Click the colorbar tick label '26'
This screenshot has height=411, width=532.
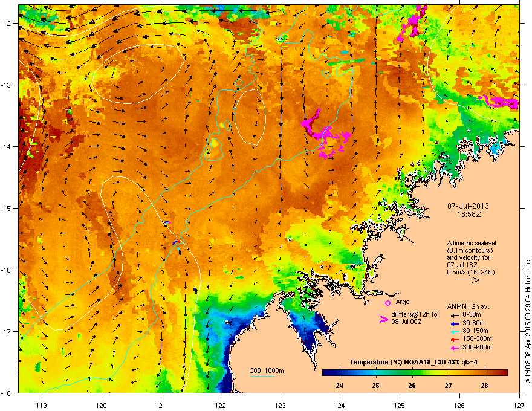[x=412, y=386]
